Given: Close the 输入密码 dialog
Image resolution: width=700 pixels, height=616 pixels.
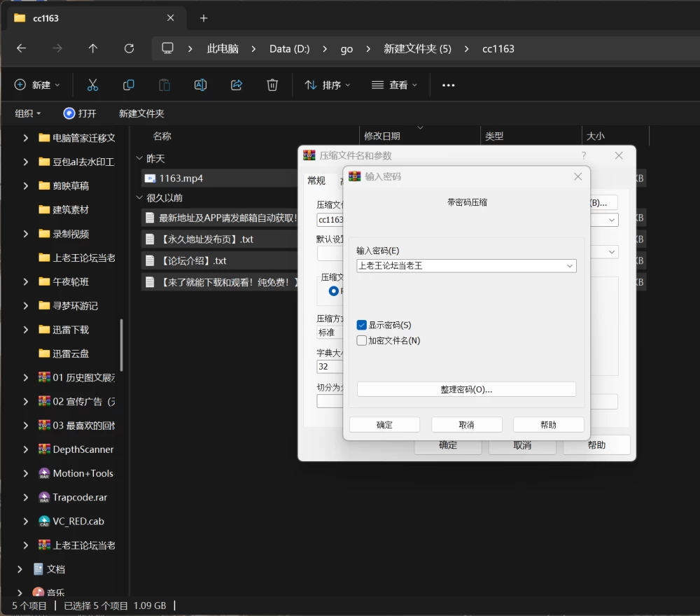Looking at the screenshot, I should coord(578,176).
